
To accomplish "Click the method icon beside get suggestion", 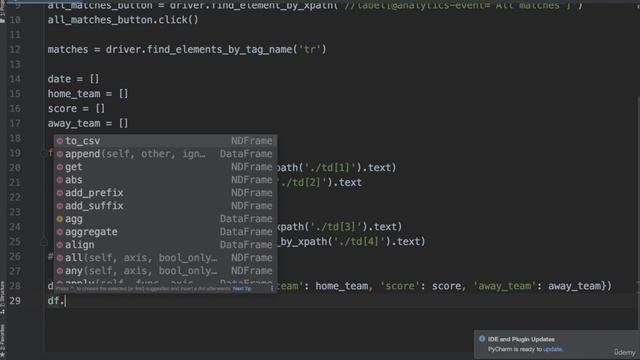I will pyautogui.click(x=60, y=167).
